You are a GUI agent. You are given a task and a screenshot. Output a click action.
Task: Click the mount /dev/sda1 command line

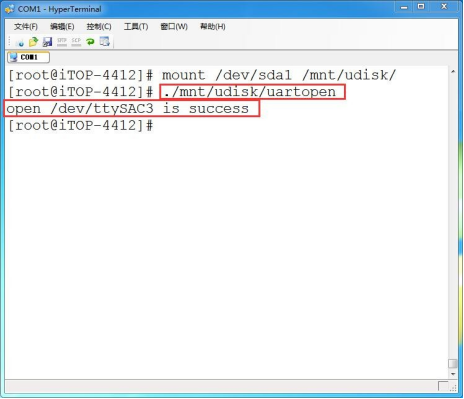click(201, 75)
